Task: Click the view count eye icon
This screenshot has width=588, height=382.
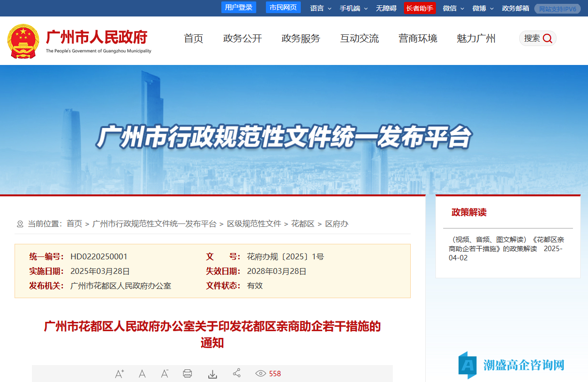Action: [x=260, y=373]
